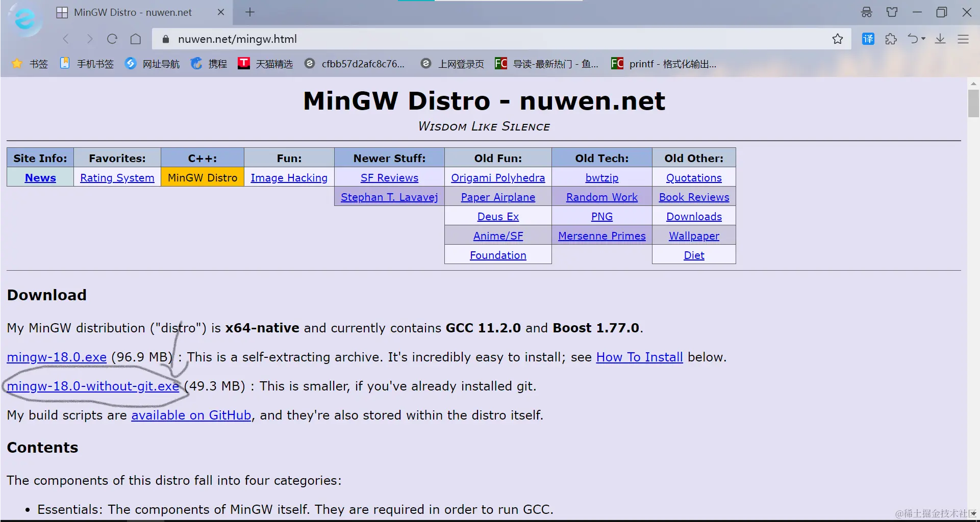Click the browser logo in top-left corner
Screen dimensions: 980x522
26,19
